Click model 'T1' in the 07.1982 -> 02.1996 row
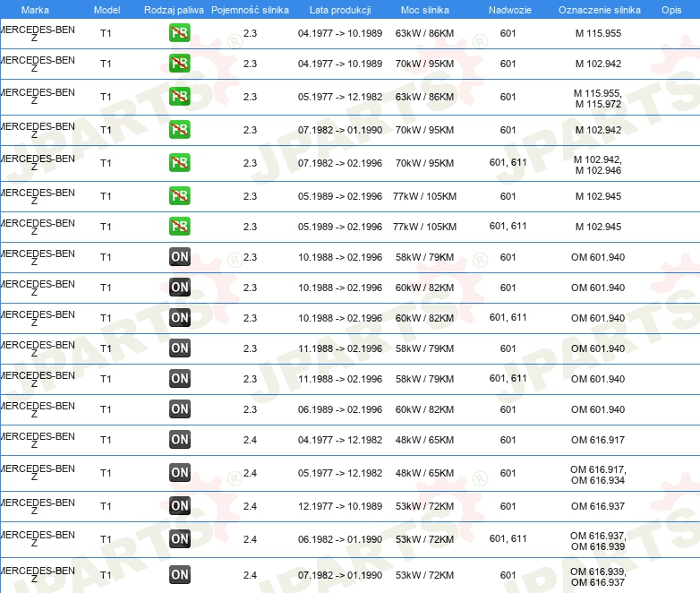The image size is (700, 593). [x=106, y=163]
